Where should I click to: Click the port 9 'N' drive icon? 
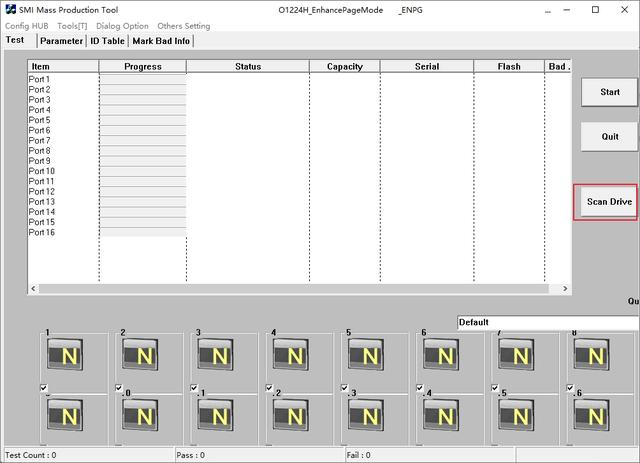65,415
